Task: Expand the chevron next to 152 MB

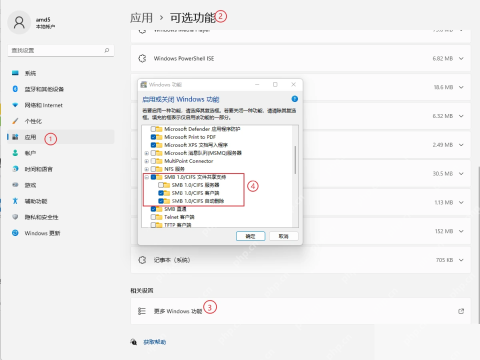Action: click(461, 231)
